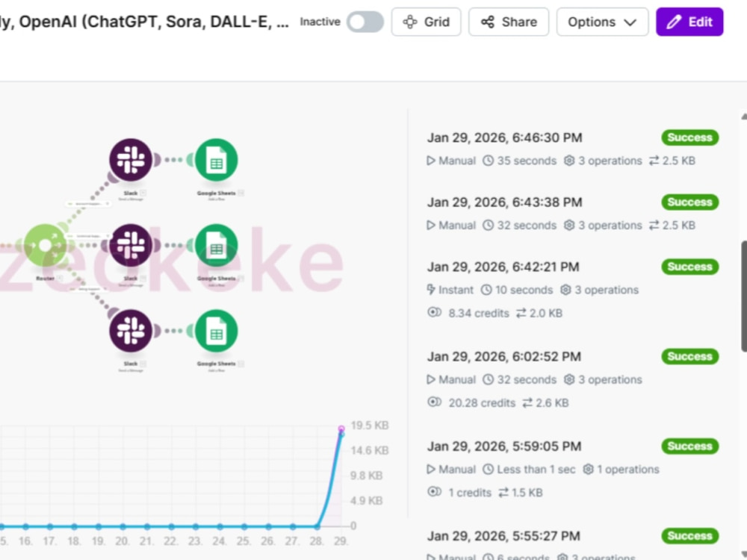Click the purple Edit button
The height and width of the screenshot is (560, 747).
tap(689, 22)
